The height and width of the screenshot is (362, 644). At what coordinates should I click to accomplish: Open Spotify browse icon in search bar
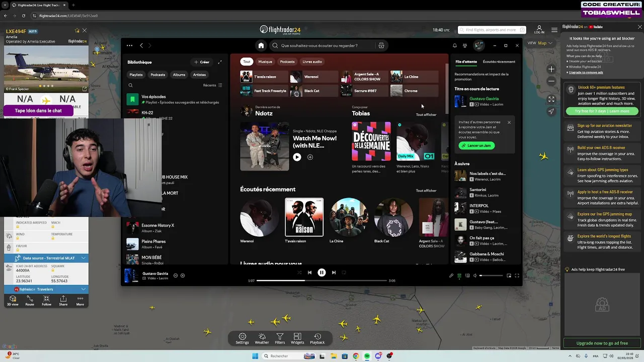point(381,45)
